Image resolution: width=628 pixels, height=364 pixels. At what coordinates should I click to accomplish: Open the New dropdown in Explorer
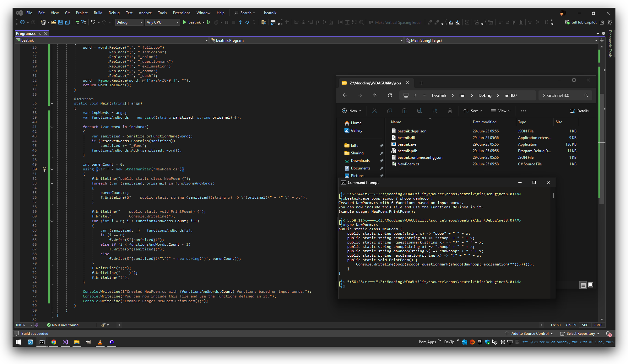pos(351,111)
